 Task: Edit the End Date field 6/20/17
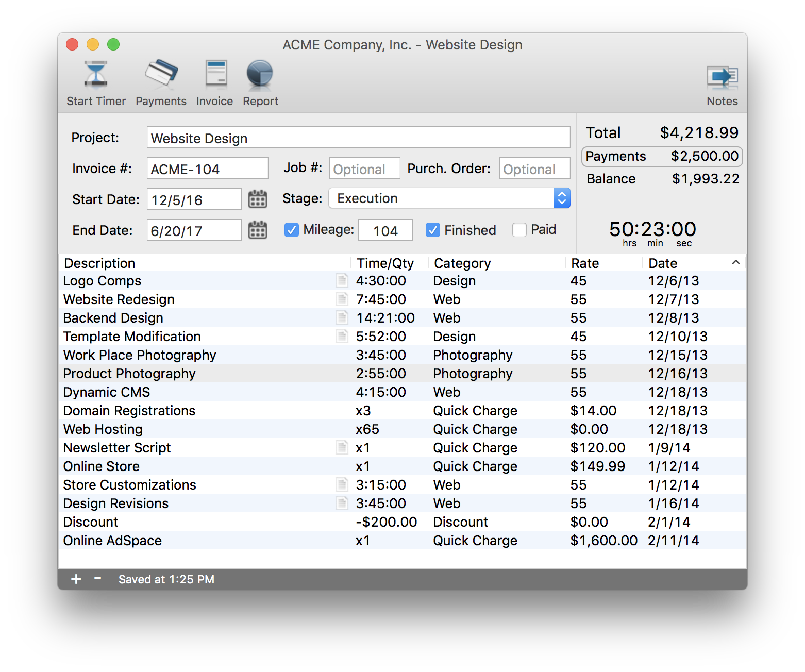(194, 230)
